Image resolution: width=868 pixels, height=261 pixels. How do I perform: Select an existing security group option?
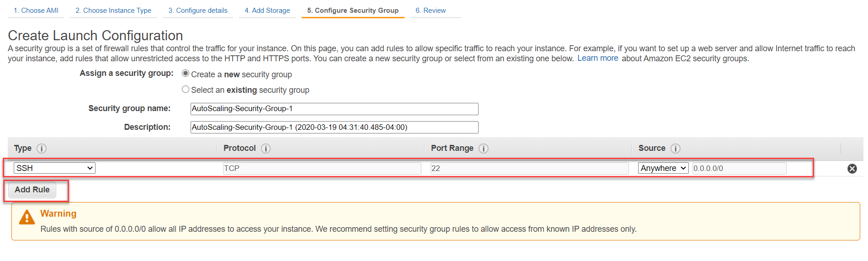pyautogui.click(x=186, y=89)
